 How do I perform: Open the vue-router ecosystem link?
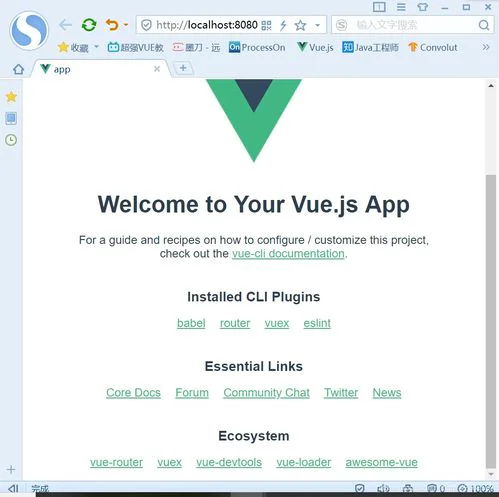[116, 463]
